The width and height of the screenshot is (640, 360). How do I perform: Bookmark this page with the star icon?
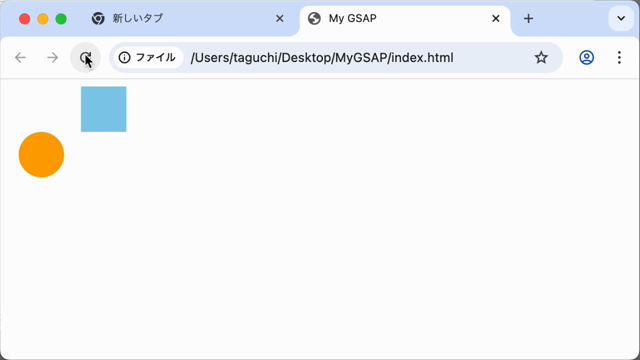[541, 58]
